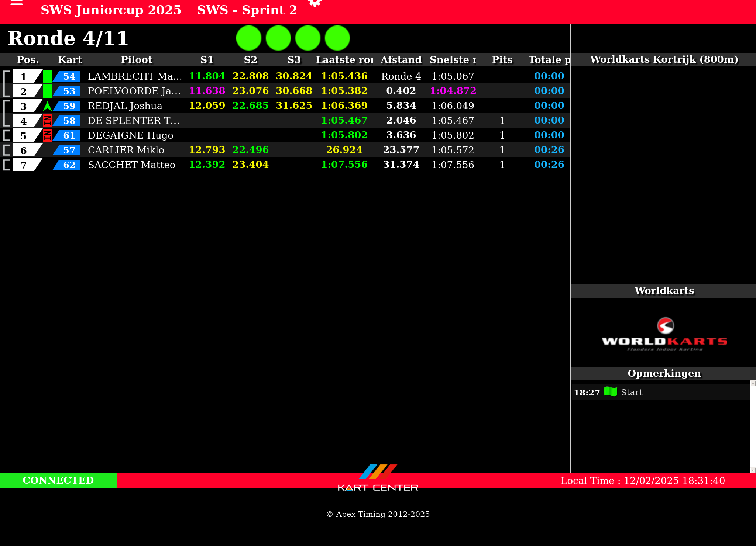756x546 pixels.
Task: Click the CONNECTED status button
Action: tap(58, 480)
